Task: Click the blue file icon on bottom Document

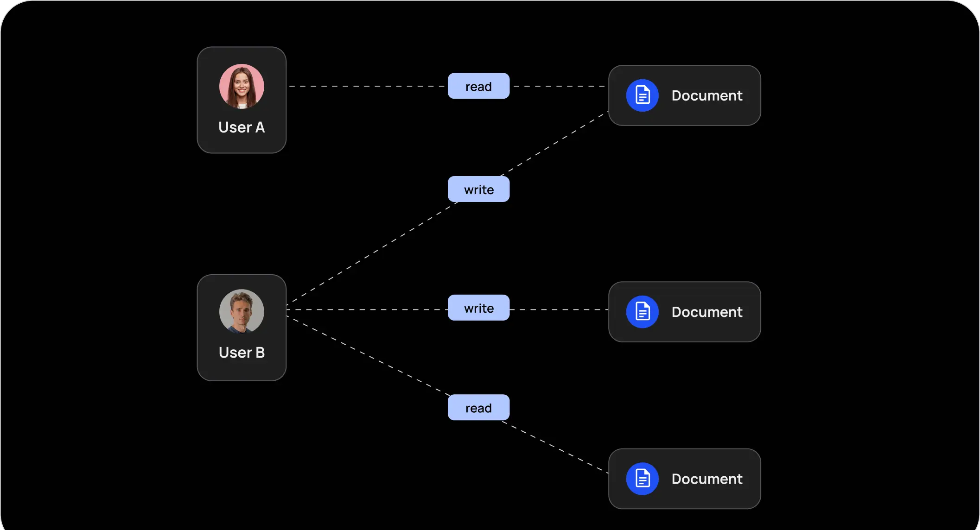Action: (642, 479)
